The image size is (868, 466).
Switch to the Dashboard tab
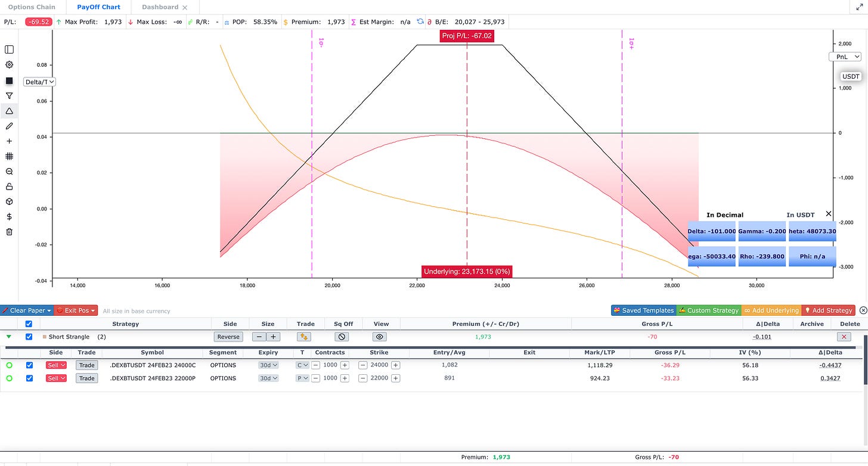(x=160, y=7)
